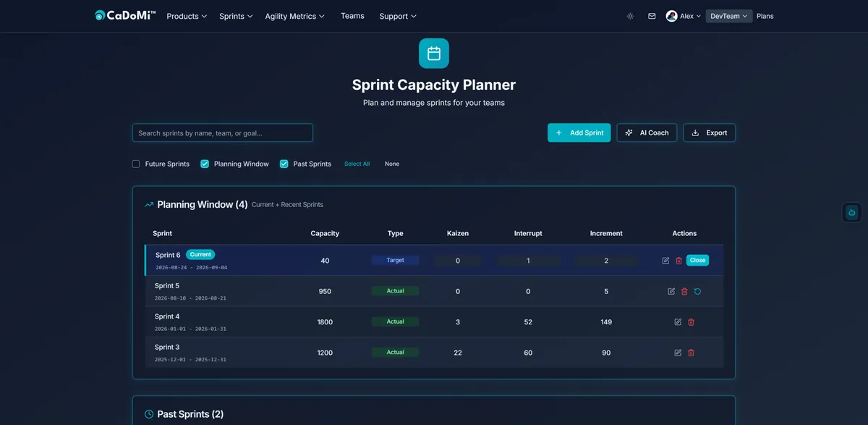This screenshot has height=425, width=868.
Task: Reopen Sprint 5 with the refresh icon
Action: pyautogui.click(x=698, y=291)
